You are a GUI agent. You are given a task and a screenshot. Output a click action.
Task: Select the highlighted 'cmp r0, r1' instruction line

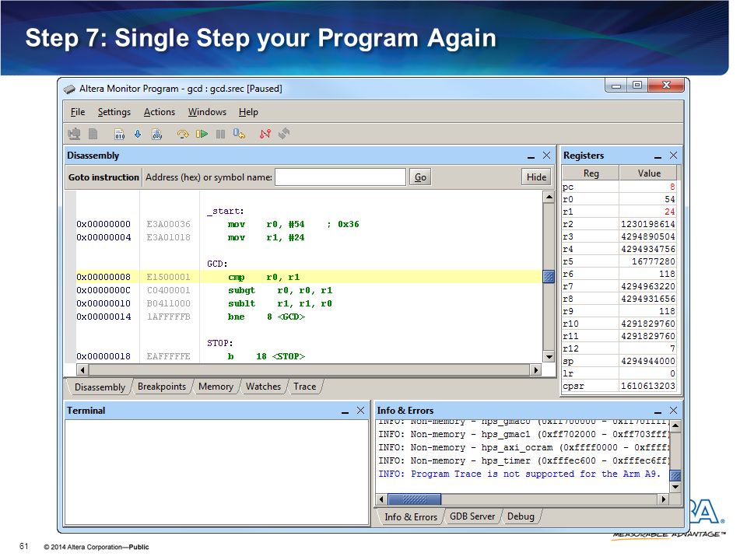coord(309,277)
